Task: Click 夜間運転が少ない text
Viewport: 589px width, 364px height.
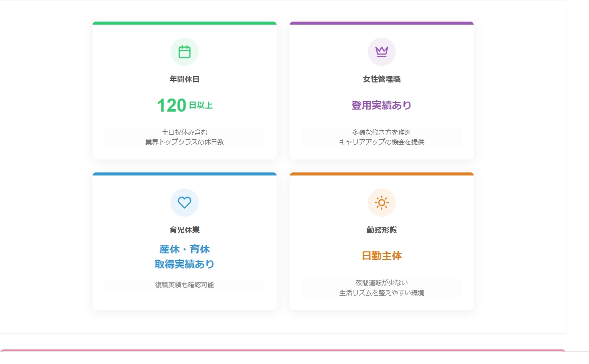Action: (x=382, y=283)
